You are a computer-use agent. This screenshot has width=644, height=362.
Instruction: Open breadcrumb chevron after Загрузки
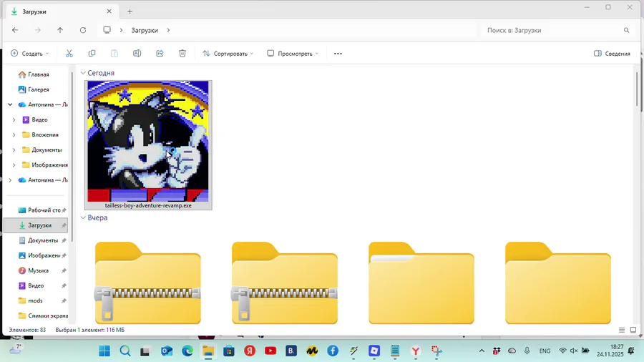(168, 30)
